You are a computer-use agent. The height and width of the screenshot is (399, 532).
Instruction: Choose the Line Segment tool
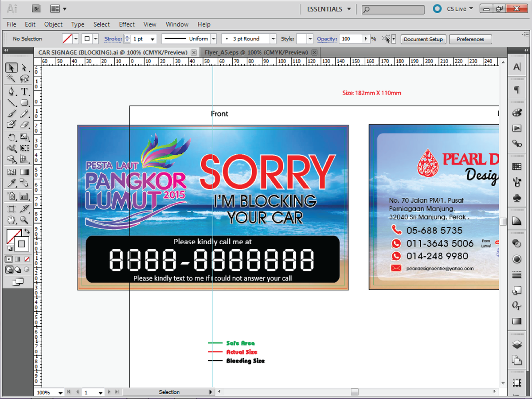pos(11,103)
